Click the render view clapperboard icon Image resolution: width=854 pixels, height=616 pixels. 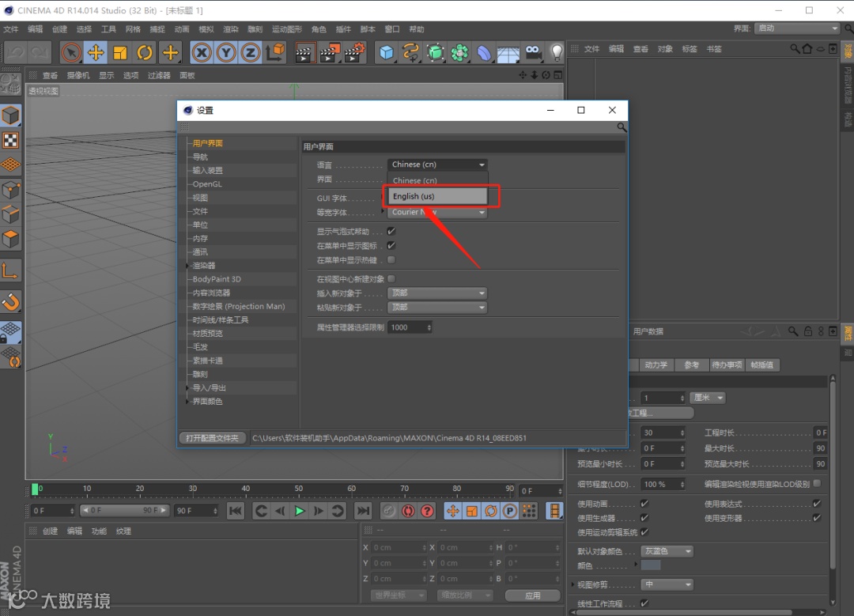click(305, 53)
